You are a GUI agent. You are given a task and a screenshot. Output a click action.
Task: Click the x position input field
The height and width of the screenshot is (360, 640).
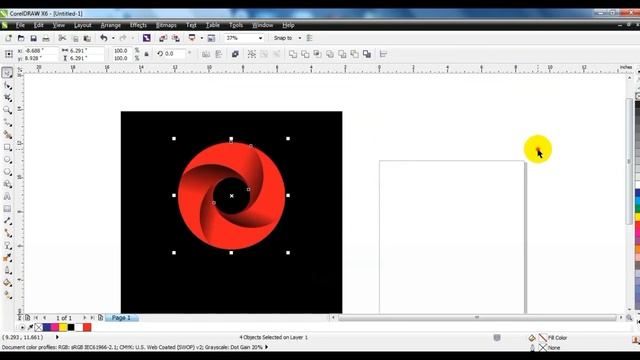point(41,51)
